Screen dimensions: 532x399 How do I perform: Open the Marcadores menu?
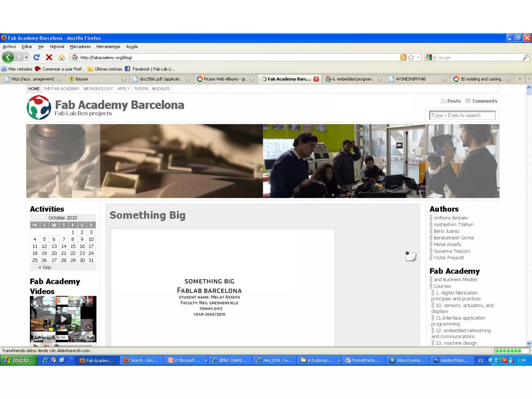[80, 46]
